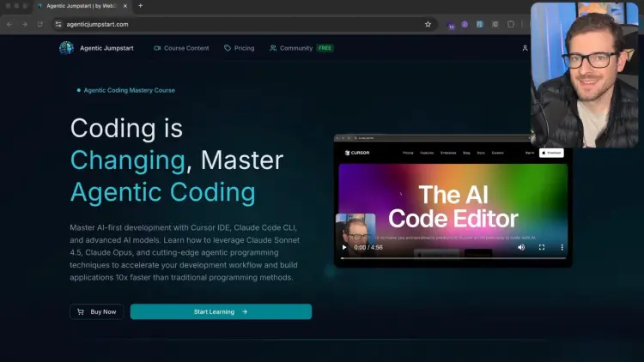Click the video progress bar
This screenshot has height=362, width=644.
[x=453, y=258]
